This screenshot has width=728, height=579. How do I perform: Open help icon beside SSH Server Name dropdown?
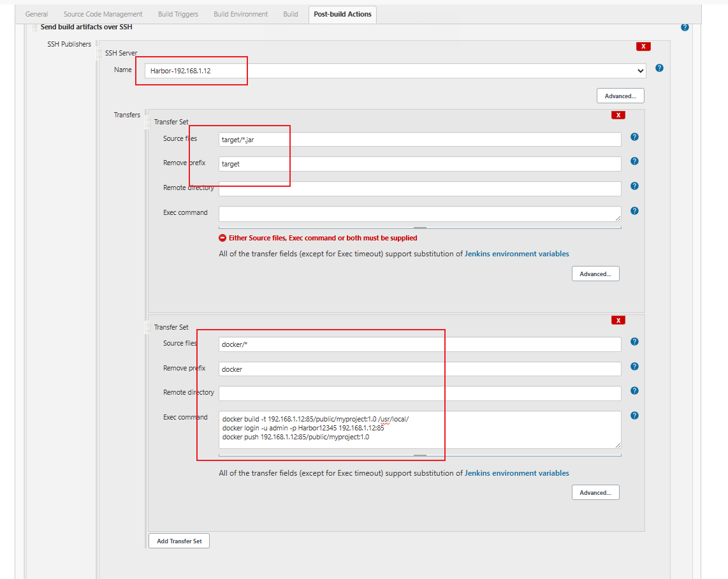659,68
